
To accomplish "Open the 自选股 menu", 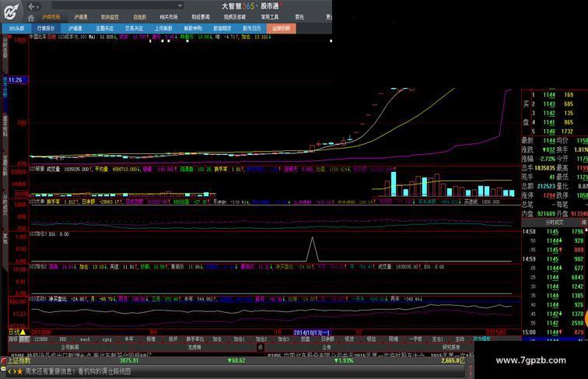I will (139, 17).
